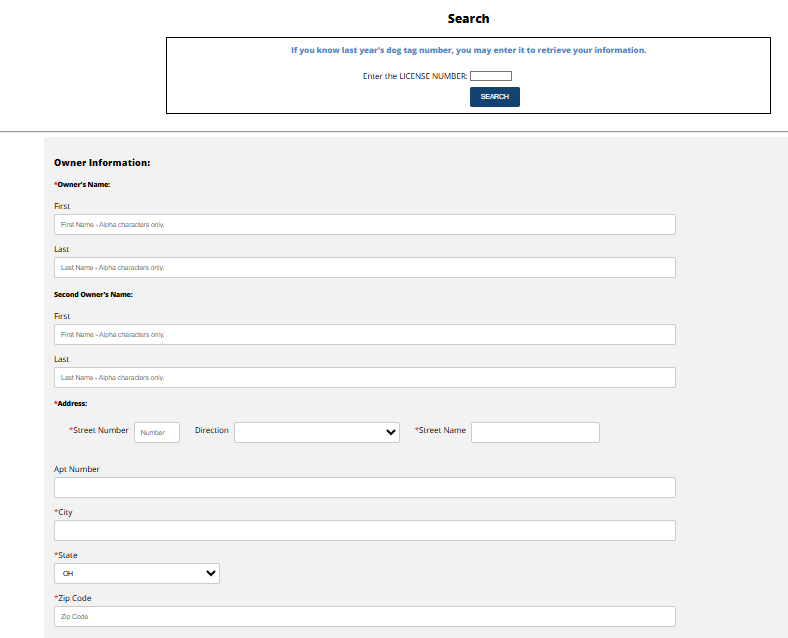The width and height of the screenshot is (788, 638).
Task: Click the Street Name label
Action: [440, 431]
